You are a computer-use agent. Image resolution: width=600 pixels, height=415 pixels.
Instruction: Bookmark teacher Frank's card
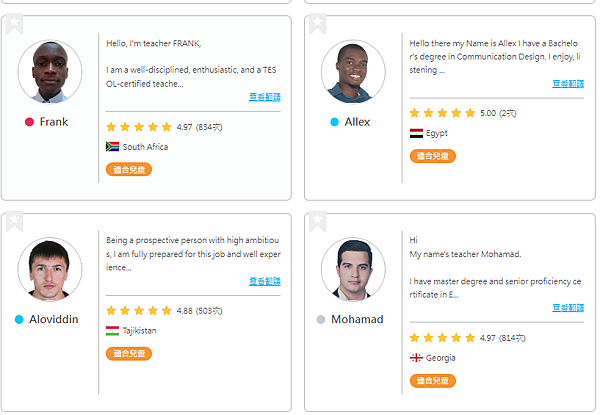[x=13, y=24]
